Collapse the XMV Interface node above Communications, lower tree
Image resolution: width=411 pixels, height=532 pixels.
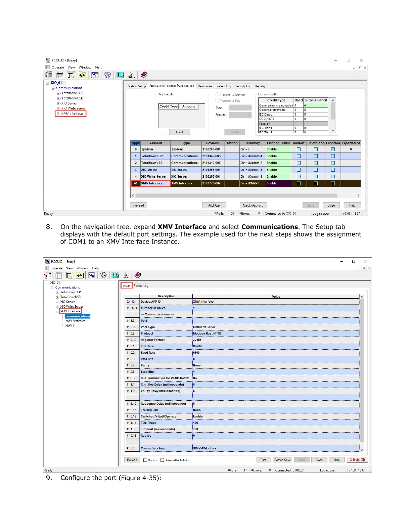[57, 311]
